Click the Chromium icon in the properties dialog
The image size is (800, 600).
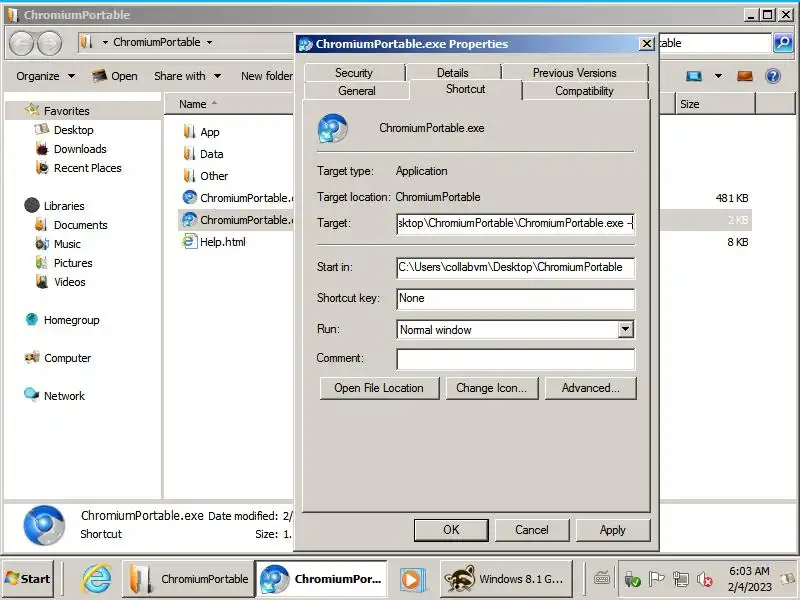(x=332, y=128)
